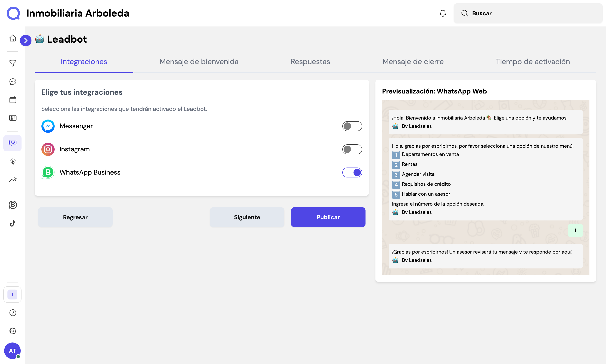Open the settings gear icon

pos(13,331)
